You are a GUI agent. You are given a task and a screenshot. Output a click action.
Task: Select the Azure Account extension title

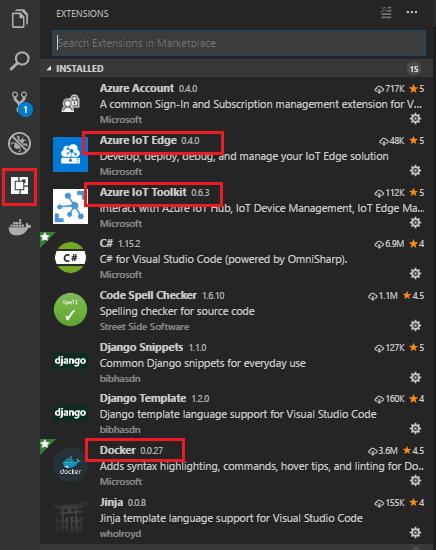tap(137, 88)
